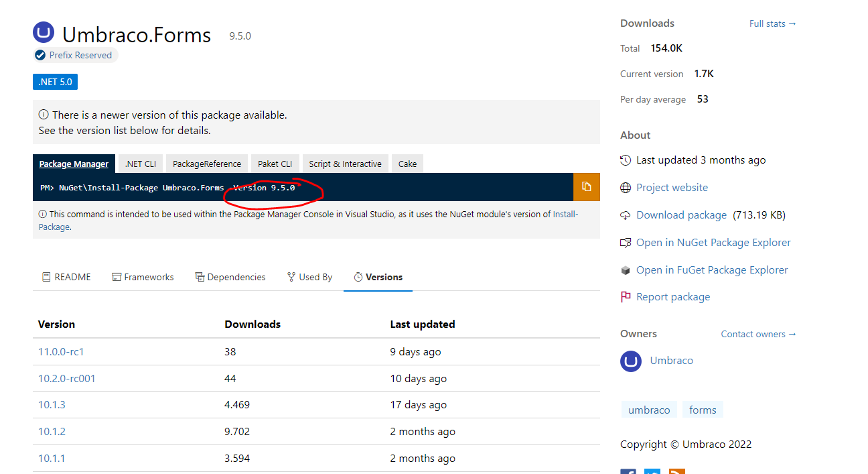This screenshot has width=868, height=474.
Task: Click the Copyright © Umbraco 2022 text
Action: tap(686, 445)
